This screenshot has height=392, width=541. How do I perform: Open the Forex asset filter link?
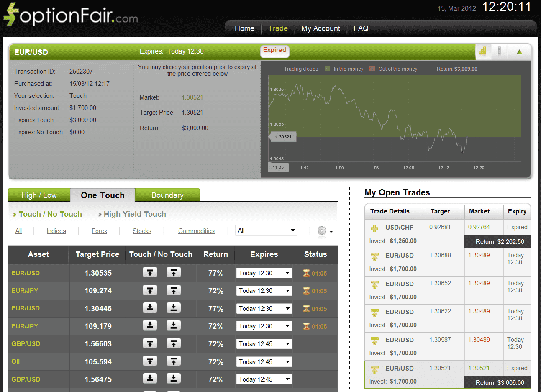(99, 231)
